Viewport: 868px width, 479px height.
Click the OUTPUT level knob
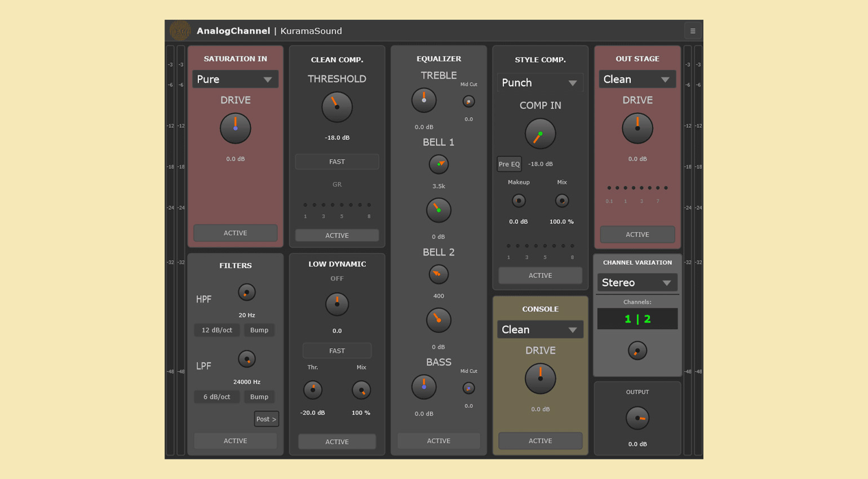point(637,418)
